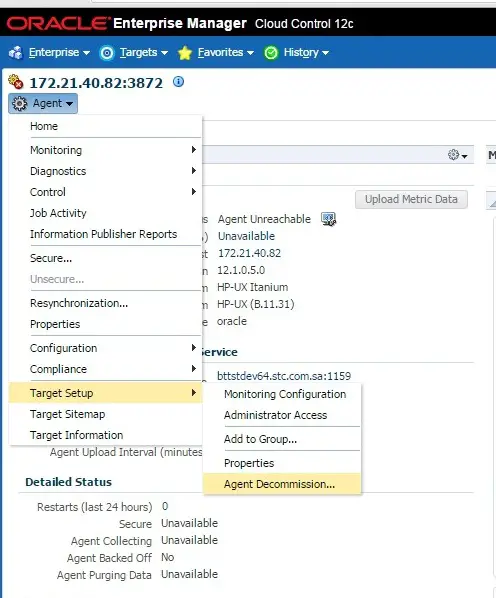The image size is (496, 598).
Task: Click the Agent gear icon
Action: click(19, 103)
